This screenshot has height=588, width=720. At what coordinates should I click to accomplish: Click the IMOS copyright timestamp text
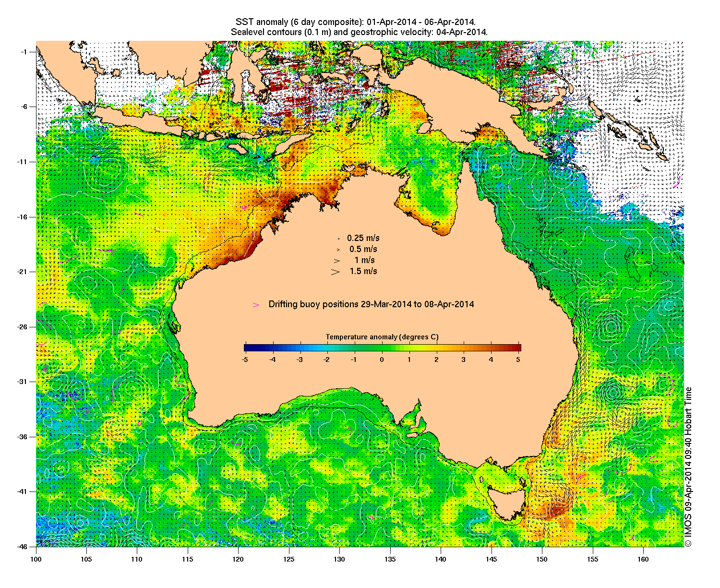point(688,467)
